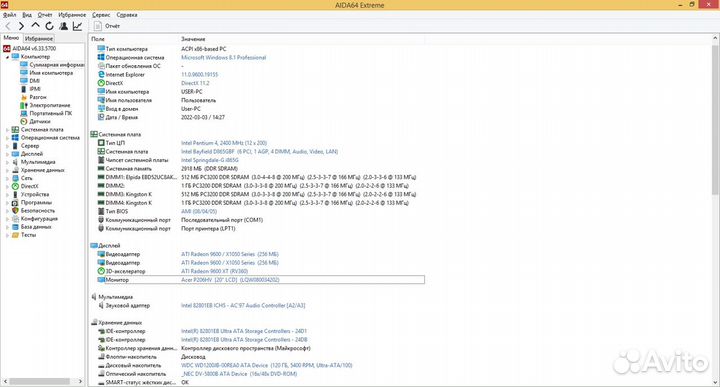Image resolution: width=720 pixels, height=387 pixels.
Task: Open Microsoft Windows 8.1 Professional link
Action: (x=223, y=57)
